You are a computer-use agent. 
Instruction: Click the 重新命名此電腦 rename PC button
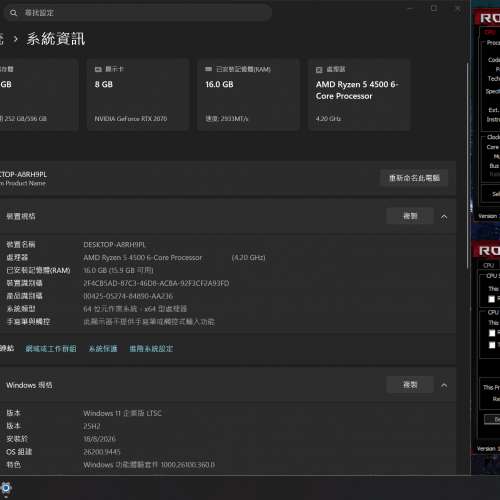pyautogui.click(x=414, y=178)
